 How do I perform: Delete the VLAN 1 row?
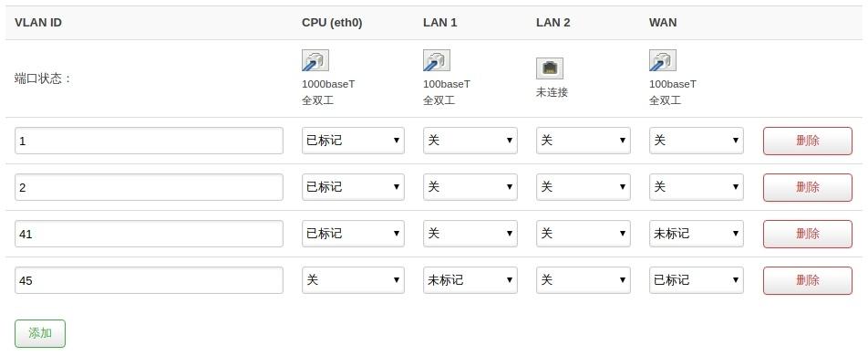807,141
